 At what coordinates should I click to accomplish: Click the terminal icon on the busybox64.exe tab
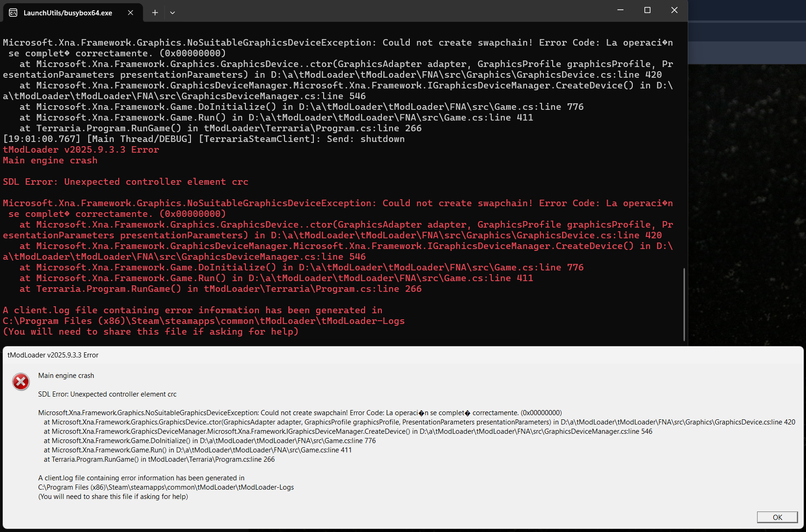[13, 13]
